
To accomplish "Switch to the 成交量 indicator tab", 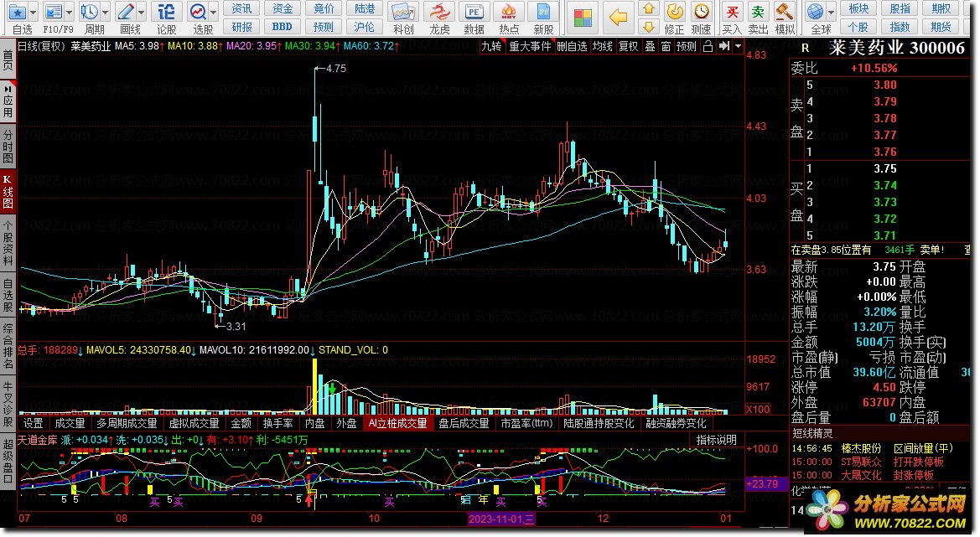I will tap(70, 423).
